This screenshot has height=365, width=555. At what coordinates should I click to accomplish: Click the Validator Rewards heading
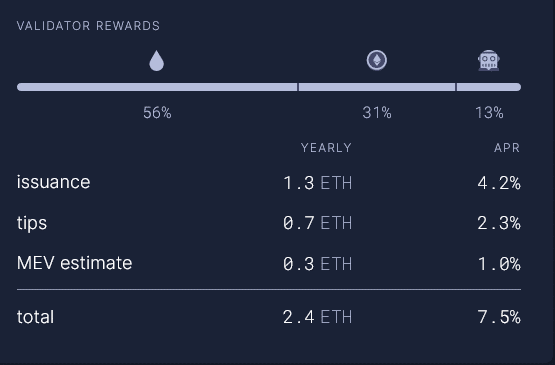point(88,26)
